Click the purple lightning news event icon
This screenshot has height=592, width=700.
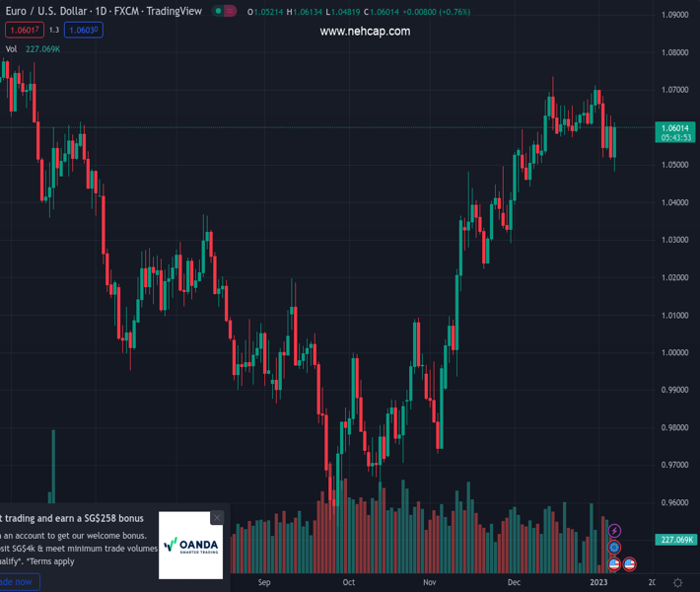615,532
